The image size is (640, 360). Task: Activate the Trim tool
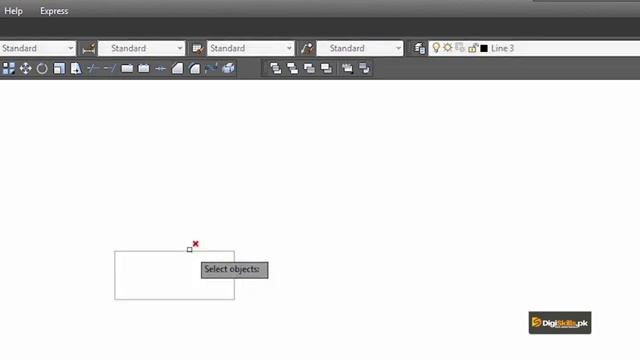pyautogui.click(x=93, y=68)
